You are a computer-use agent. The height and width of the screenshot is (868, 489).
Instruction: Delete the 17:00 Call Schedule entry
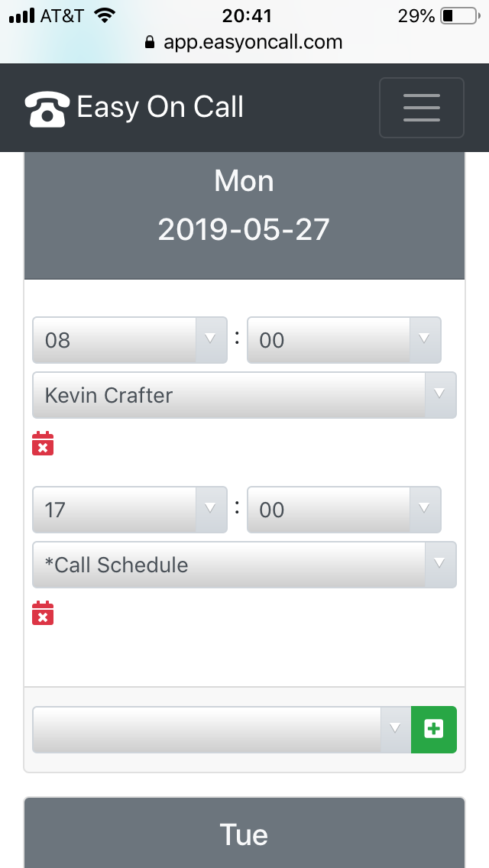point(43,614)
